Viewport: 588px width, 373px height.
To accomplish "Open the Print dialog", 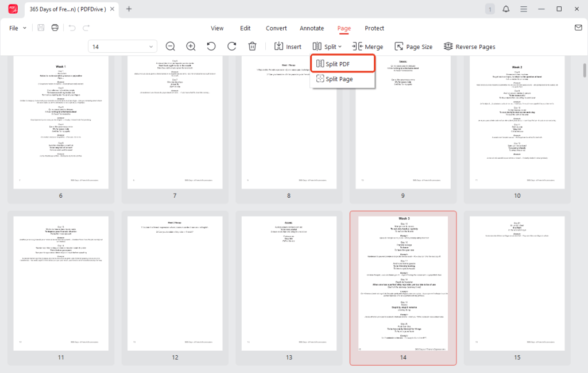I will 55,28.
